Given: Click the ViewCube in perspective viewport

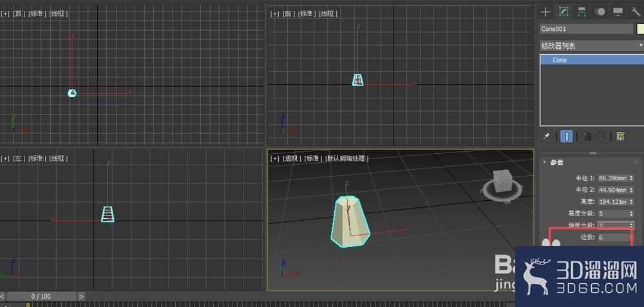Looking at the screenshot, I should pos(502,182).
